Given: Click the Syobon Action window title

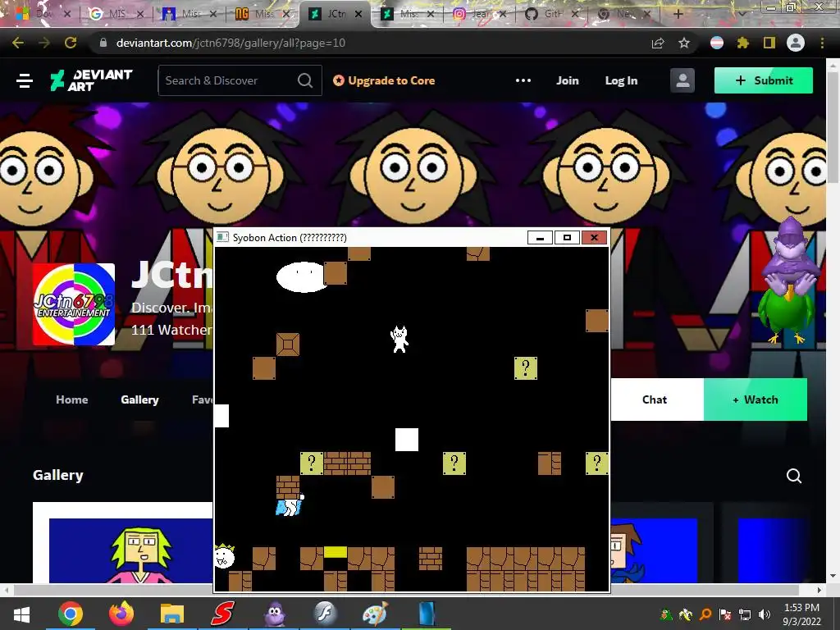Looking at the screenshot, I should click(x=290, y=237).
